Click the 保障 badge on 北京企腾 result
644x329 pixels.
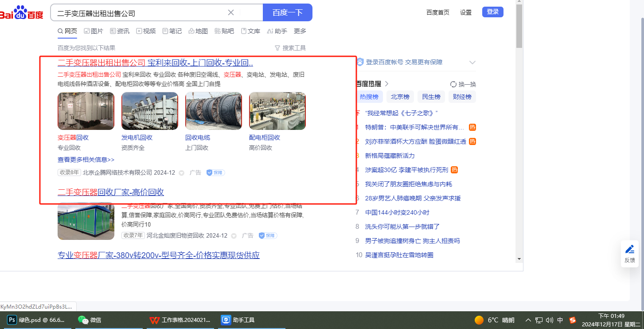pyautogui.click(x=215, y=172)
